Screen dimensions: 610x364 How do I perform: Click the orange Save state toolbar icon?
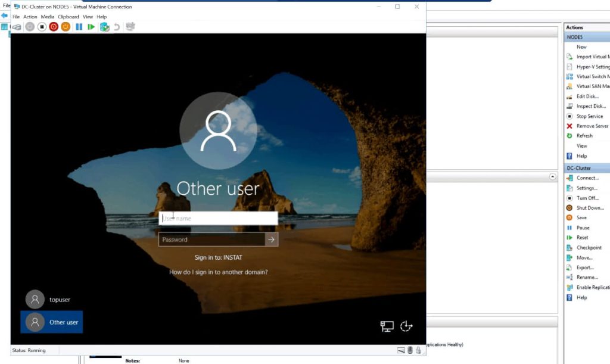[66, 27]
